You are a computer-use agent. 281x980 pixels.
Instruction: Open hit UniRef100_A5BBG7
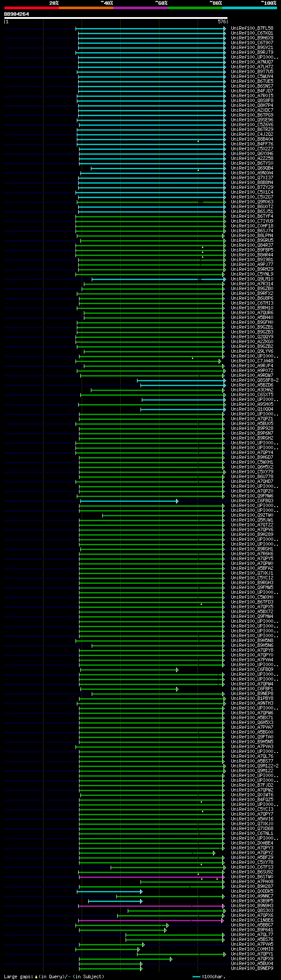pyautogui.click(x=252, y=925)
